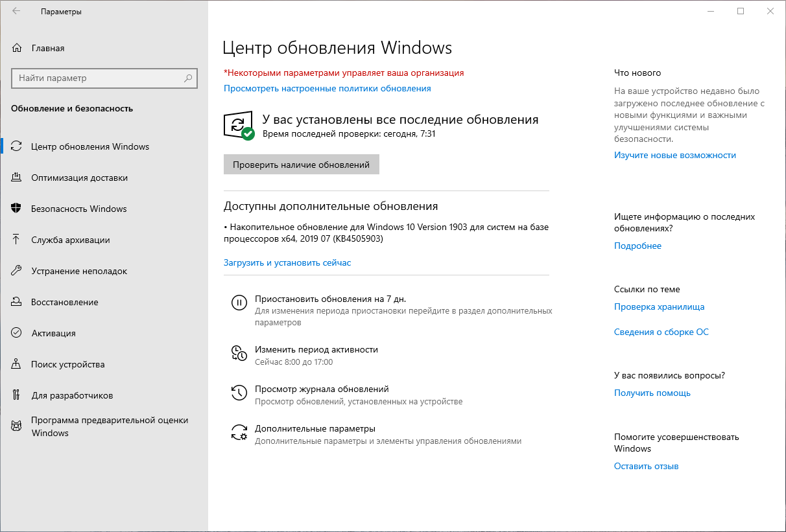Open Дополнительные параметры via the gear icon
Viewport: 786px width, 532px height.
pyautogui.click(x=238, y=432)
